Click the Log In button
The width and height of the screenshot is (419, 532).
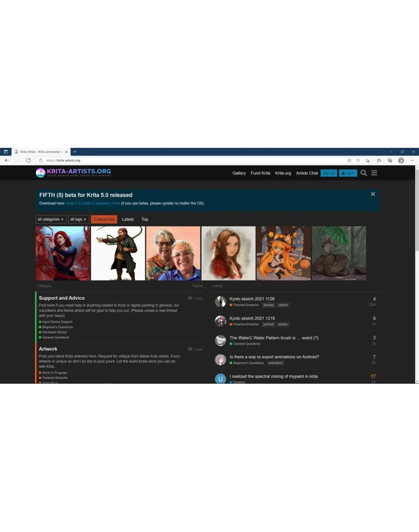click(x=348, y=173)
